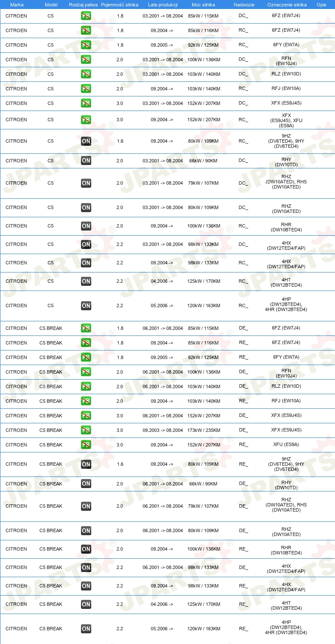Select the PB icon in the C5 BREAK RE_ XFU (ES9A) row
This screenshot has width=335, height=644.
coord(86,445)
